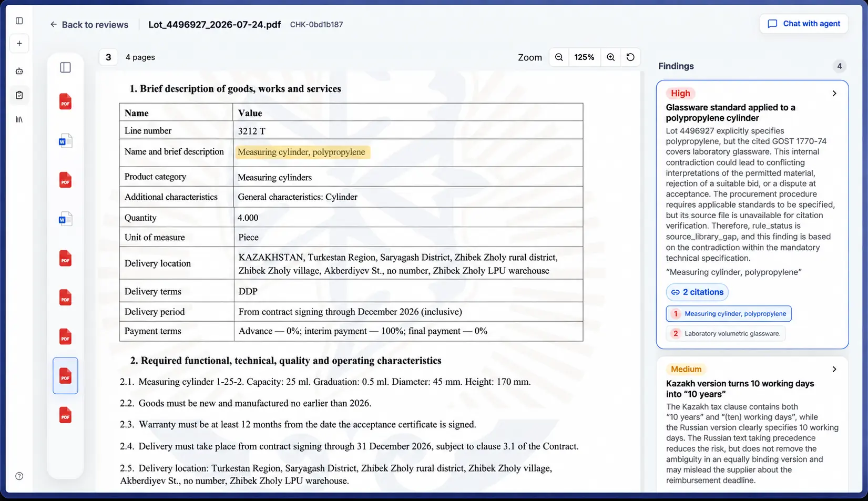
Task: Select the highlighted active PDF thumbnail
Action: tap(65, 376)
